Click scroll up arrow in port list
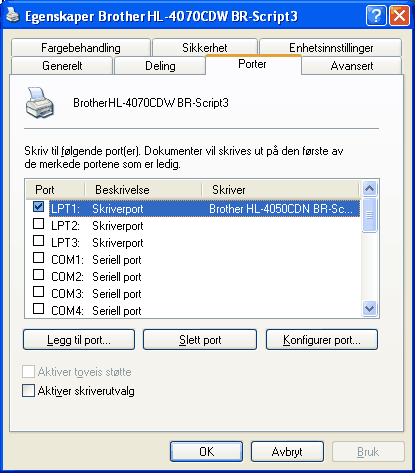The image size is (415, 473). (x=369, y=189)
